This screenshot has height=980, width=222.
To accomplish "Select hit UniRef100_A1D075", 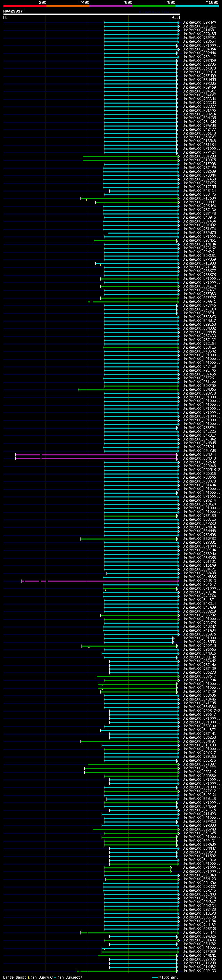I will pyautogui.click(x=199, y=160).
